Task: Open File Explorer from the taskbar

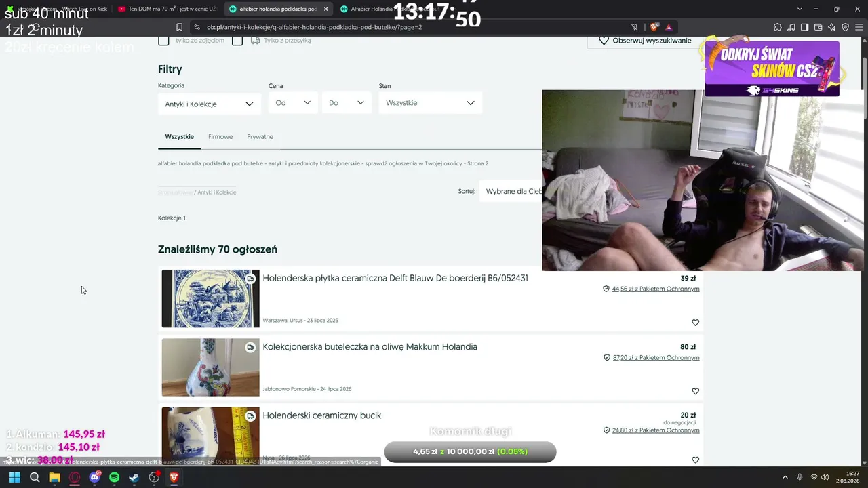Action: coord(54,477)
